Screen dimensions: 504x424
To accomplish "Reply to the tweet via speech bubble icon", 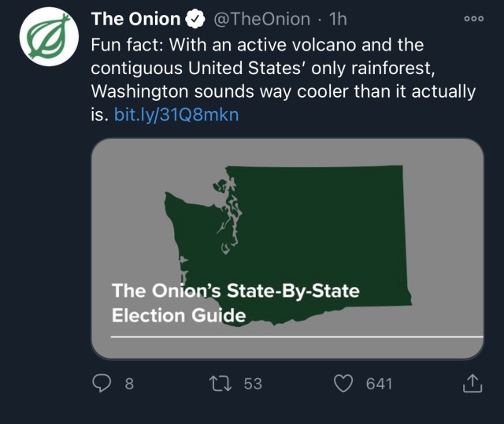I will (x=102, y=383).
